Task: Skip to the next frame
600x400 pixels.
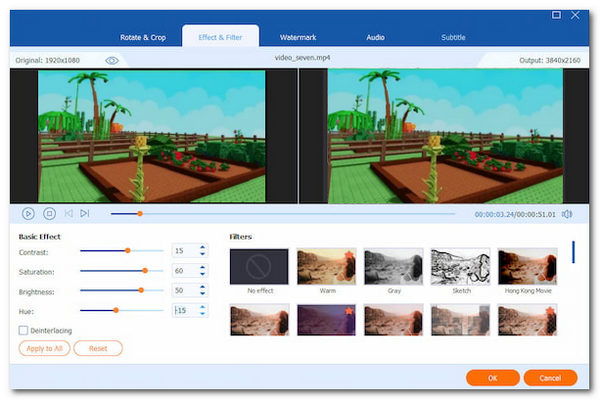Action: [85, 213]
